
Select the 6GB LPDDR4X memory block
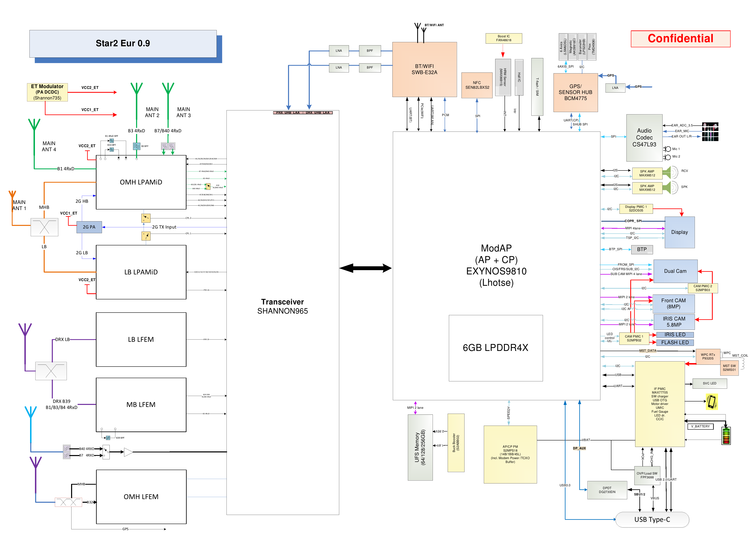tap(496, 348)
